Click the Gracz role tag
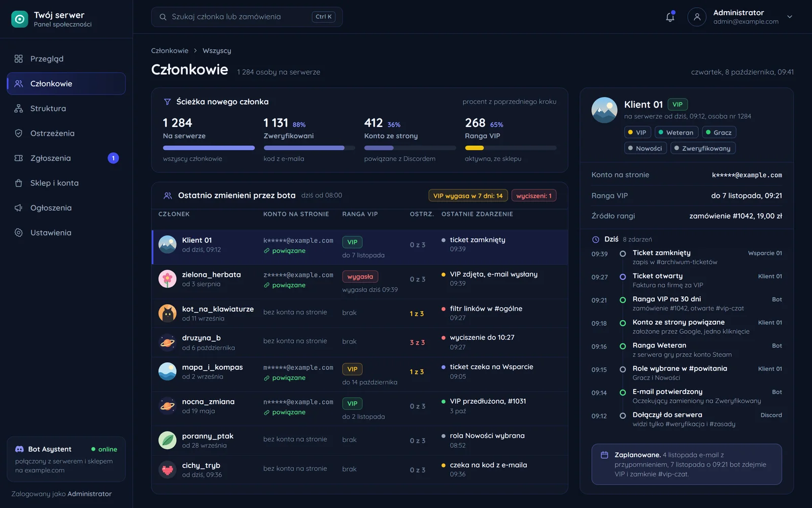This screenshot has height=508, width=812. tap(719, 133)
